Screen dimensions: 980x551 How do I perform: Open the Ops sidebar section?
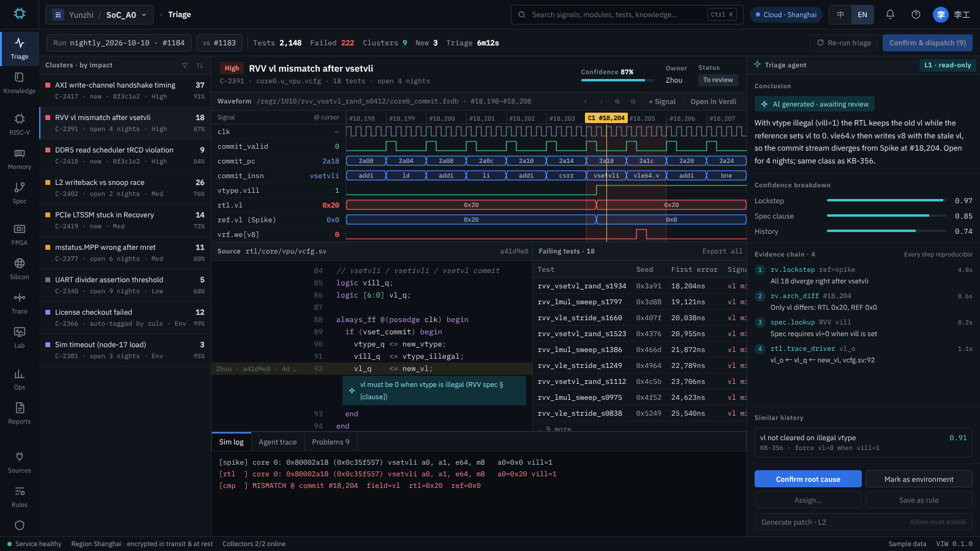(x=20, y=380)
